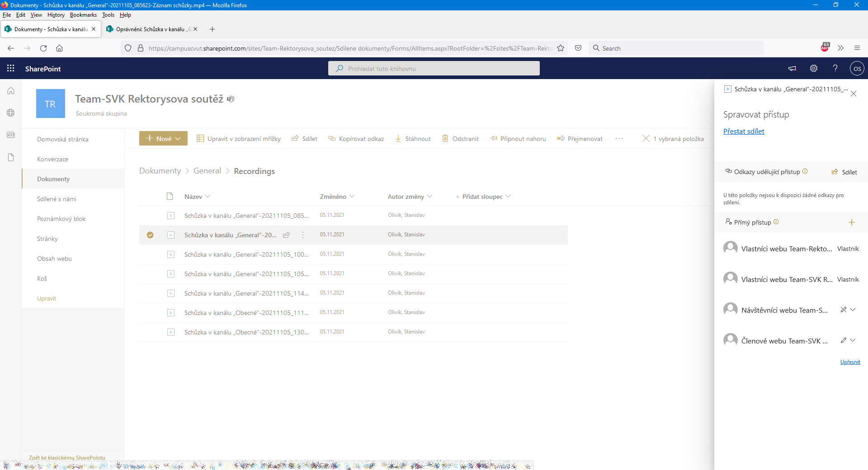Image resolution: width=868 pixels, height=470 pixels.
Task: Bookmark this page with the star icon
Action: pyautogui.click(x=561, y=48)
